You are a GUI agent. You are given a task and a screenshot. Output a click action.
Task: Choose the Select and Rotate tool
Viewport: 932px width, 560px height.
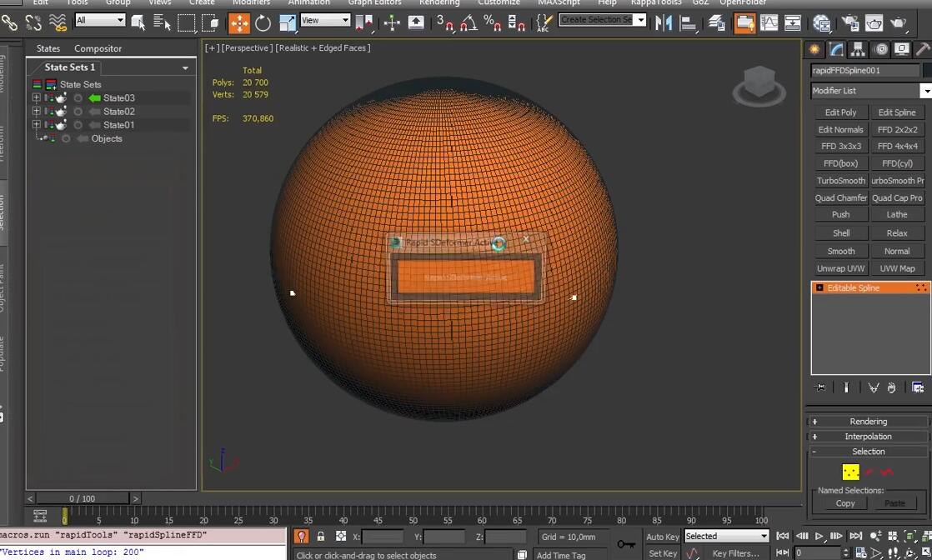263,22
